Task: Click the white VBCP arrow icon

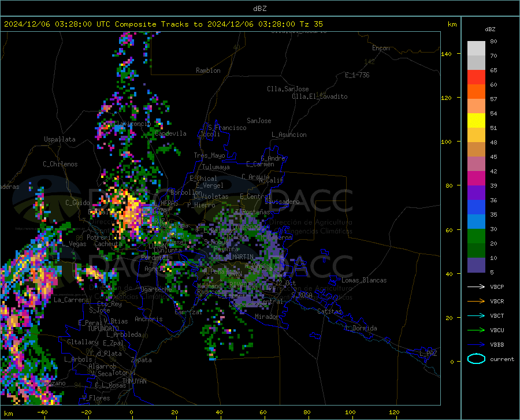Action: [476, 287]
